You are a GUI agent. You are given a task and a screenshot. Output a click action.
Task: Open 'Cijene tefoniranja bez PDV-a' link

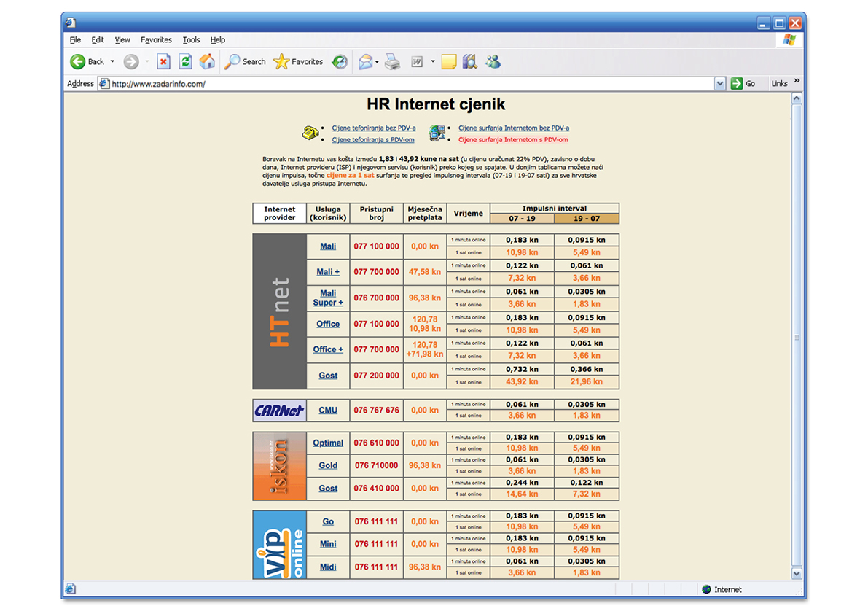click(x=374, y=128)
